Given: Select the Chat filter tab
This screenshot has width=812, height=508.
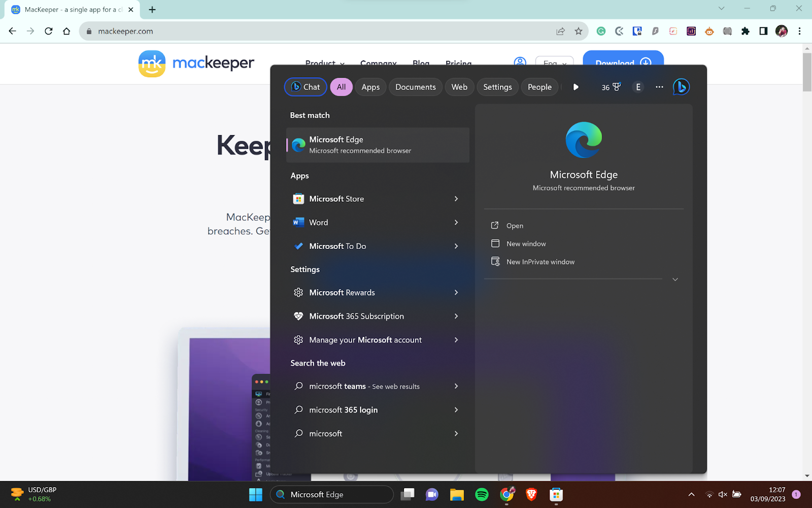Looking at the screenshot, I should [x=306, y=87].
